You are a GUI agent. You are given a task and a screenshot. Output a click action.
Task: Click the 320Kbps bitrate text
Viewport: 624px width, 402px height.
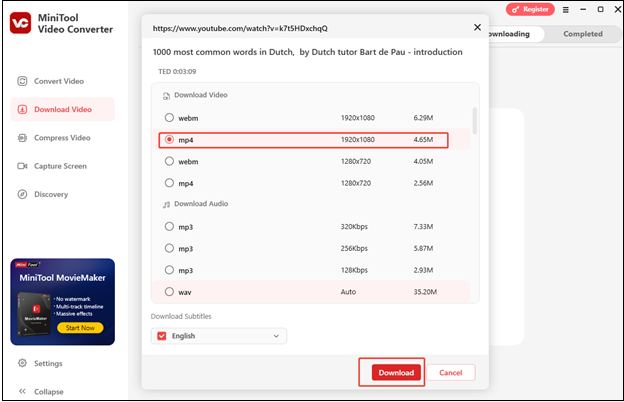point(354,226)
